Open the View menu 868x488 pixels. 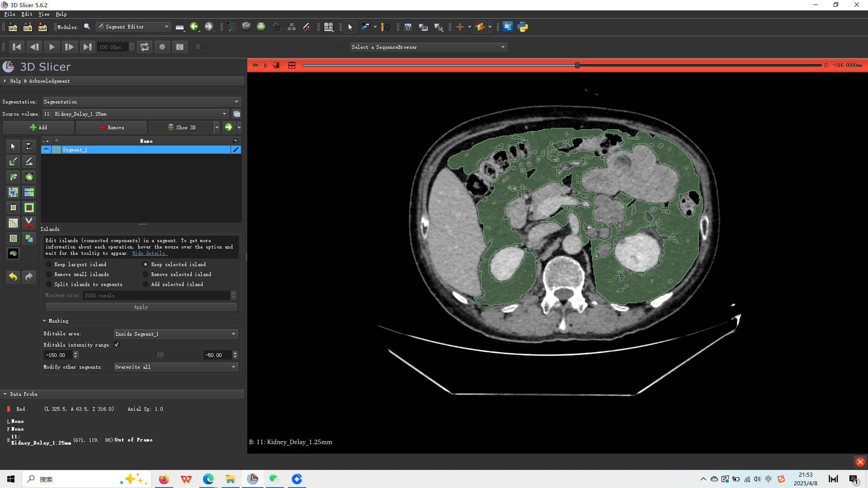[44, 14]
